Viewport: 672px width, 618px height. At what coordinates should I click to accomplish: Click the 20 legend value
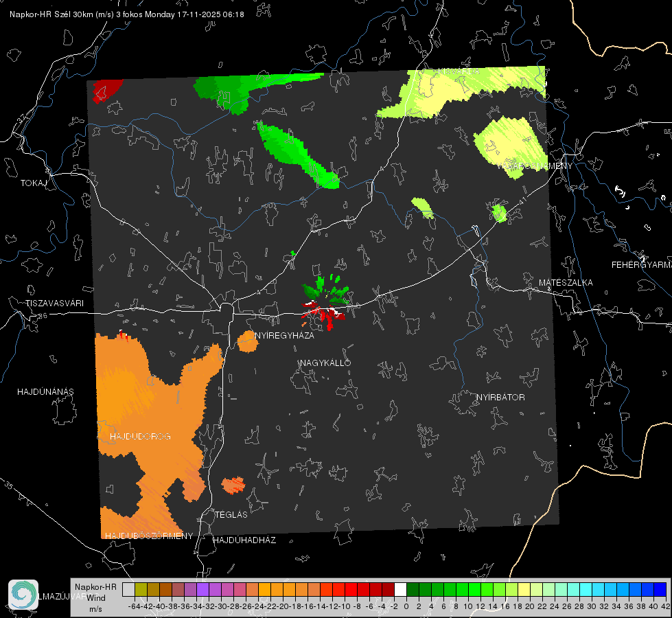click(530, 606)
